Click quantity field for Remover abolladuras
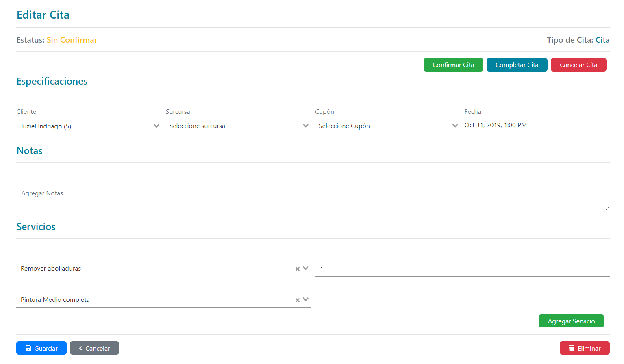This screenshot has height=364, width=624. pos(462,269)
